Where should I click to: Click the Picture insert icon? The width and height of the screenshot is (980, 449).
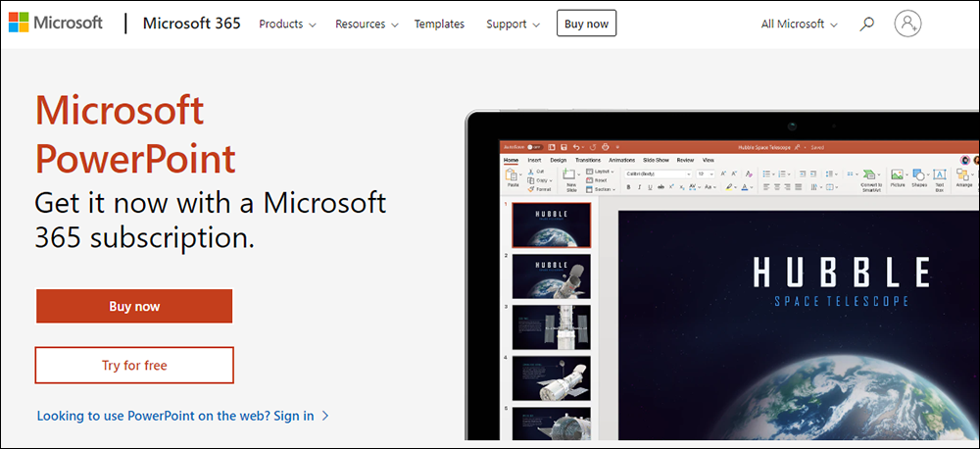pyautogui.click(x=897, y=174)
